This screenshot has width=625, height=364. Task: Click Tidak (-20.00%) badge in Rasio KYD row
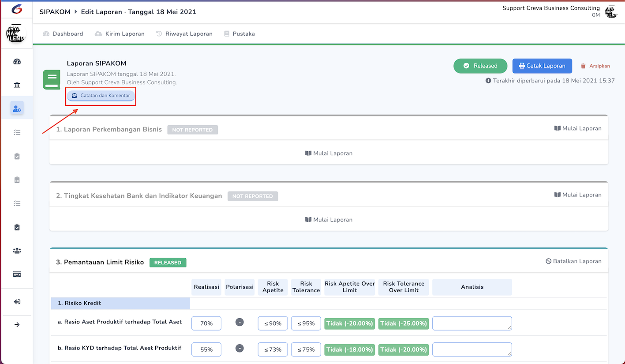[x=404, y=349]
